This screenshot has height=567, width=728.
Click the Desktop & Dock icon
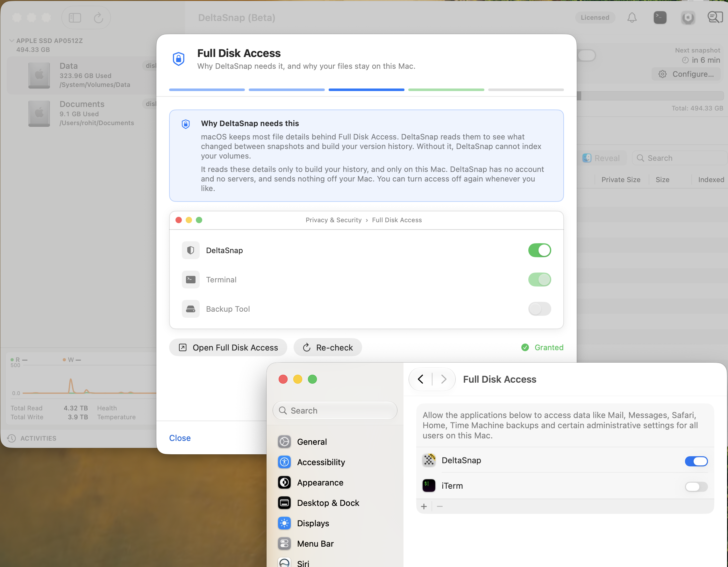[284, 503]
